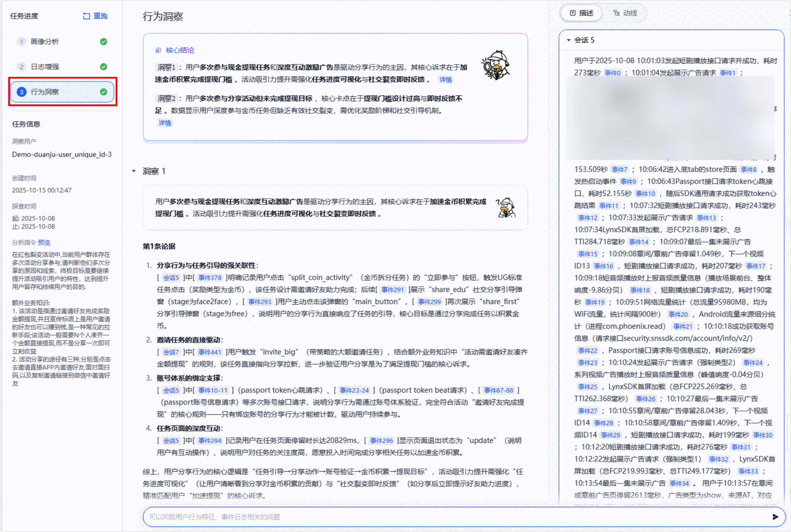Open 事件0 link in 会话 5
Viewport: 791px width, 532px height.
click(612, 73)
